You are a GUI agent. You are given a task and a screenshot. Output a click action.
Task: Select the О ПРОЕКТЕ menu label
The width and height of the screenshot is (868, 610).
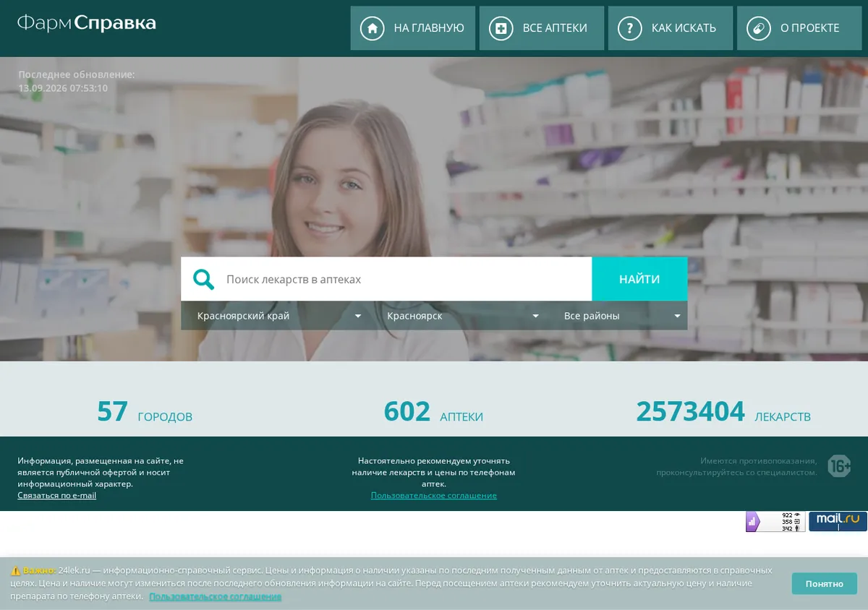pyautogui.click(x=809, y=28)
